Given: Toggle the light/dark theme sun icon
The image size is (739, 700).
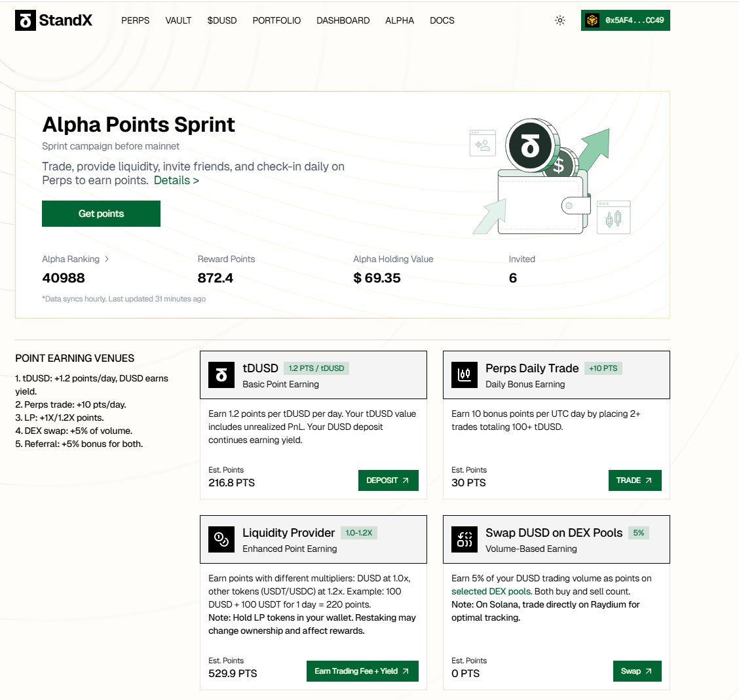Looking at the screenshot, I should pos(560,20).
